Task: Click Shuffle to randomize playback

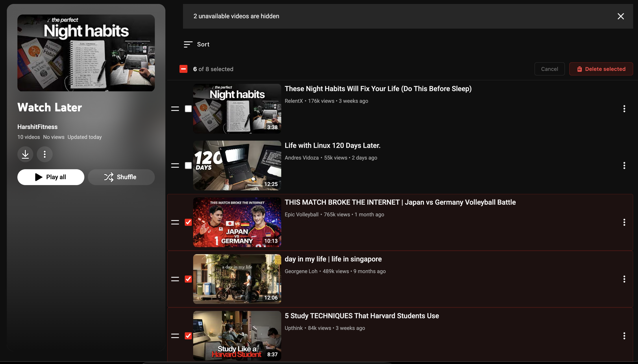Action: 121,177
